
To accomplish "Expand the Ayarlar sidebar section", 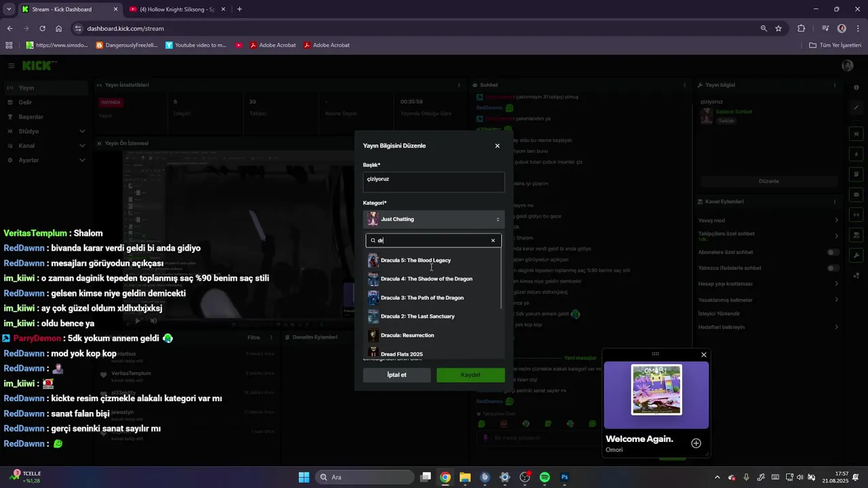I will 45,160.
